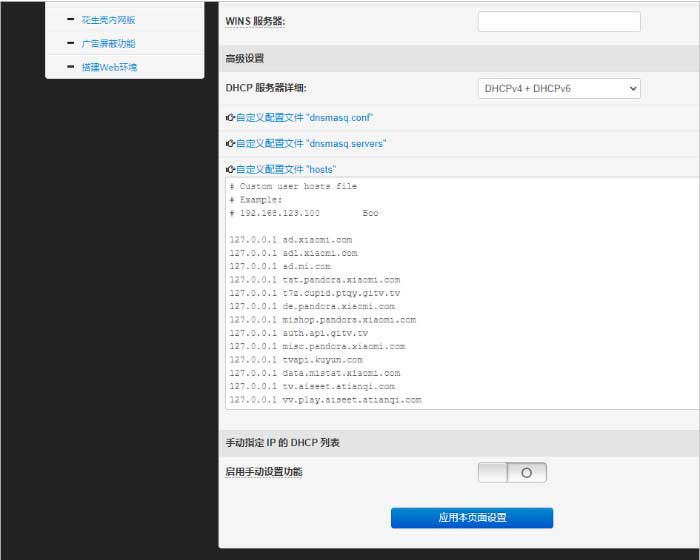The height and width of the screenshot is (560, 700).
Task: Click the hosts line ad1.xiaomi.com
Action: coord(293,253)
